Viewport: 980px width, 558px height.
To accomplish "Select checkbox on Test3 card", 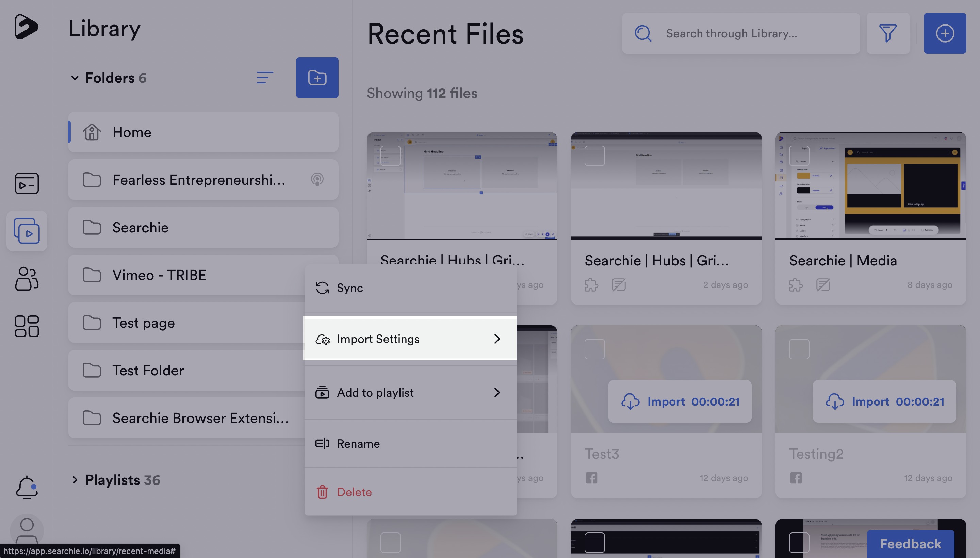I will (594, 349).
